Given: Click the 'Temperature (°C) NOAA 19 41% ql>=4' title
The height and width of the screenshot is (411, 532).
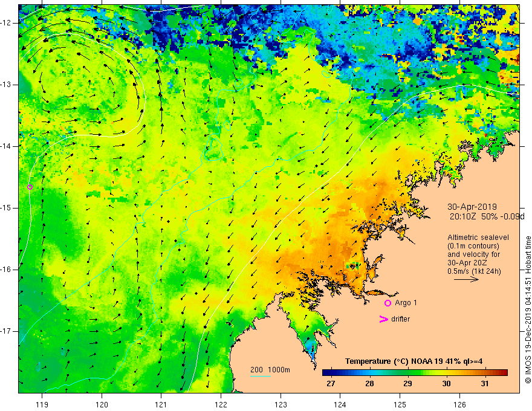Looking at the screenshot, I should [x=414, y=361].
